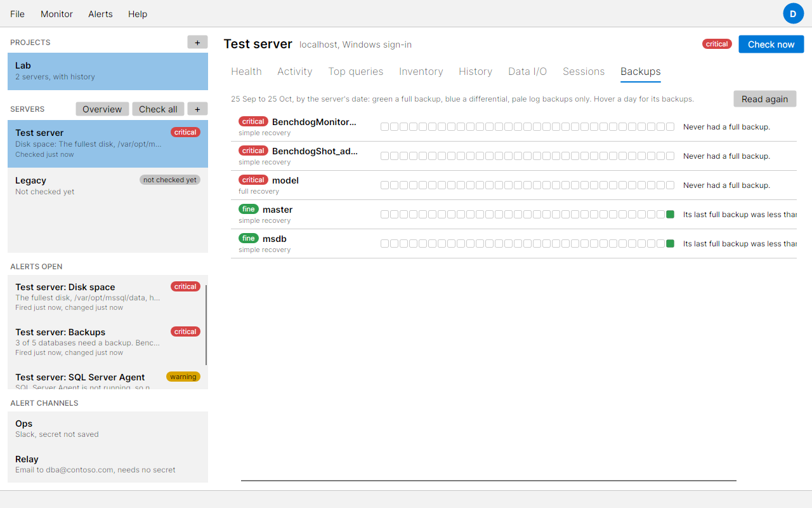Go to the Inventory tab
Viewport: 812px width, 508px height.
click(421, 72)
